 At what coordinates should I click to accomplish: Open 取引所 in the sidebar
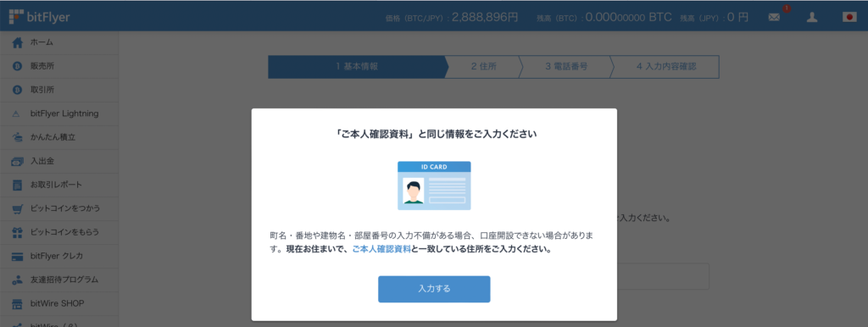[x=59, y=90]
